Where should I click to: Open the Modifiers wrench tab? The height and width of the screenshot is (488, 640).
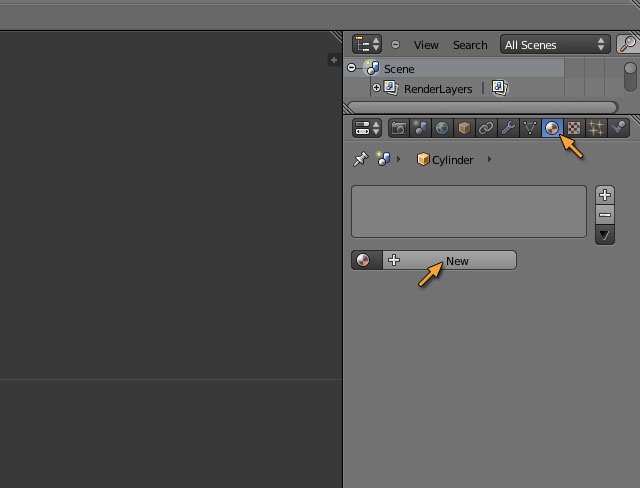tap(508, 128)
